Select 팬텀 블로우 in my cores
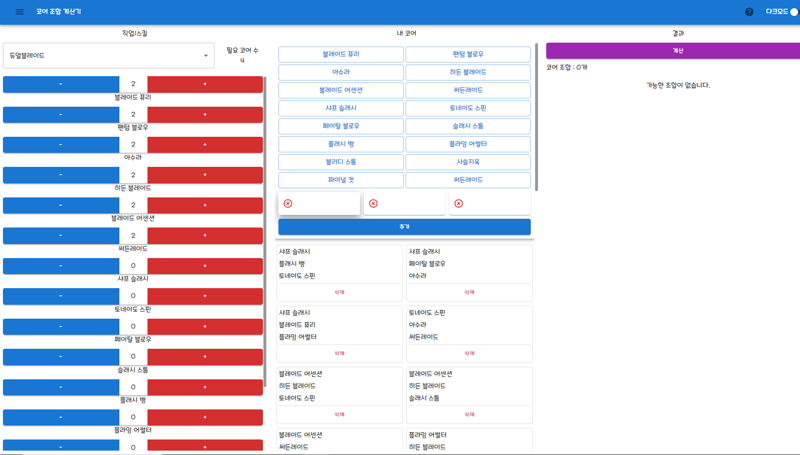This screenshot has width=800, height=455. click(468, 54)
